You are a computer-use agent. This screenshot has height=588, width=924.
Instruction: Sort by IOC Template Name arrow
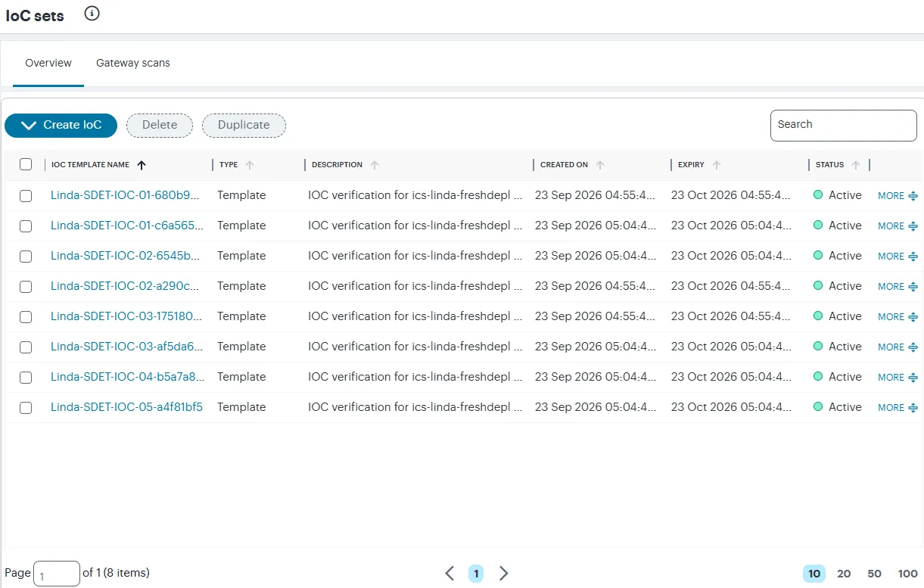pos(142,165)
